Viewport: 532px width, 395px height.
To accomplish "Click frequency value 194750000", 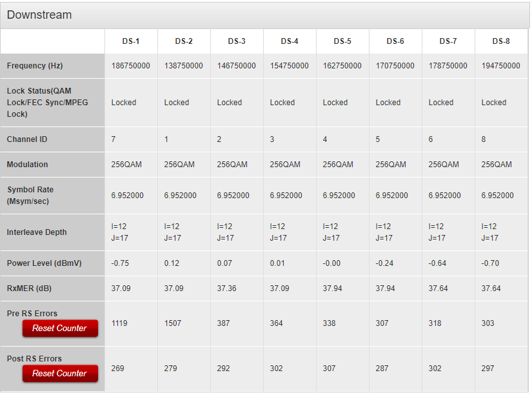I will click(x=501, y=66).
